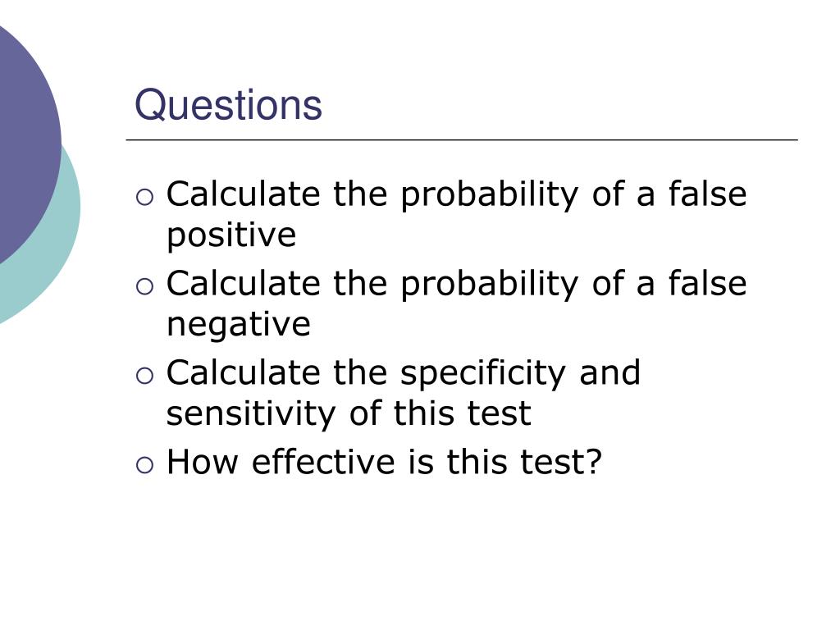The height and width of the screenshot is (630, 840).
Task: Select the second bullet circle marker
Action: pyautogui.click(x=144, y=286)
